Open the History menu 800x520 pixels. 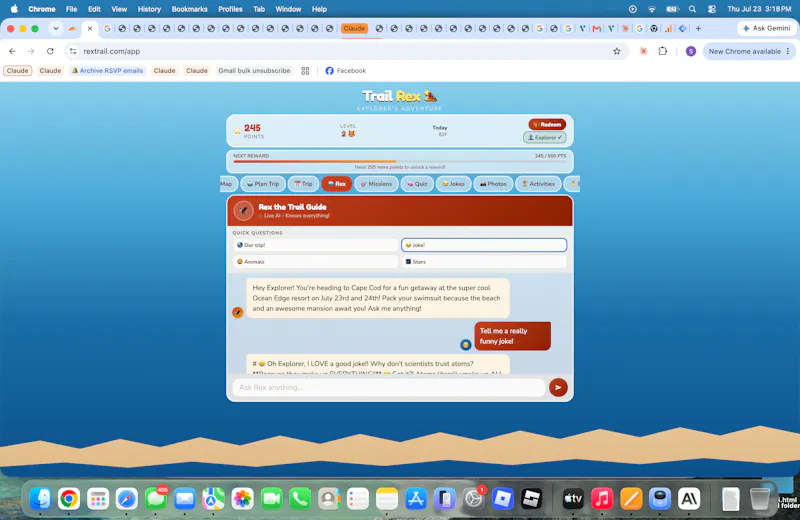[149, 9]
